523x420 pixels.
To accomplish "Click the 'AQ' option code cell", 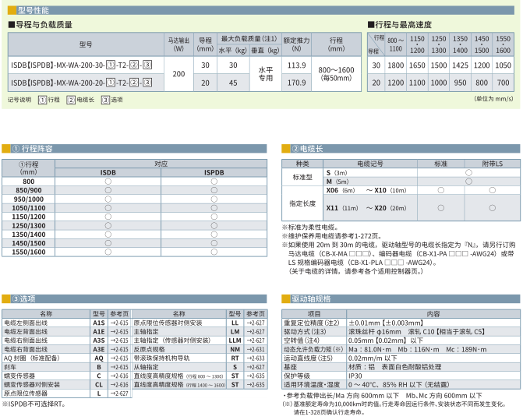I will [99, 358].
